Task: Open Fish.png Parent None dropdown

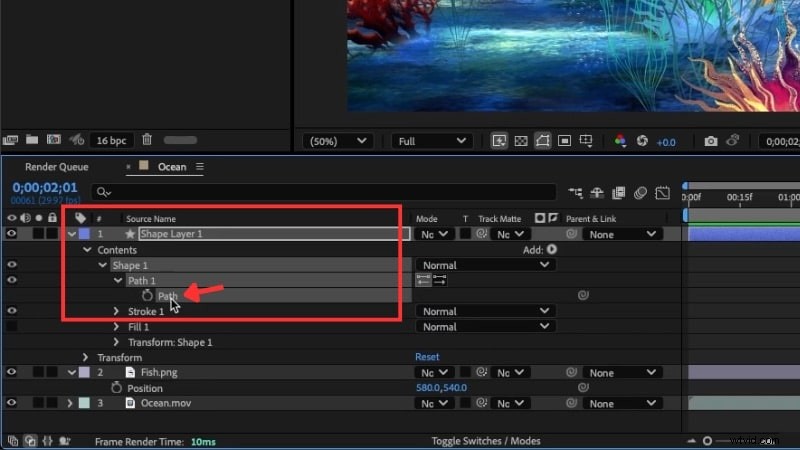Action: (x=622, y=373)
